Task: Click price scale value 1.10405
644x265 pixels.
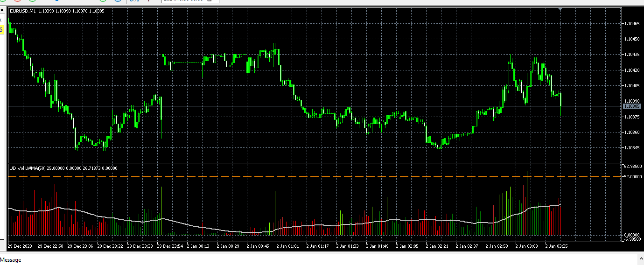Action: [x=633, y=85]
